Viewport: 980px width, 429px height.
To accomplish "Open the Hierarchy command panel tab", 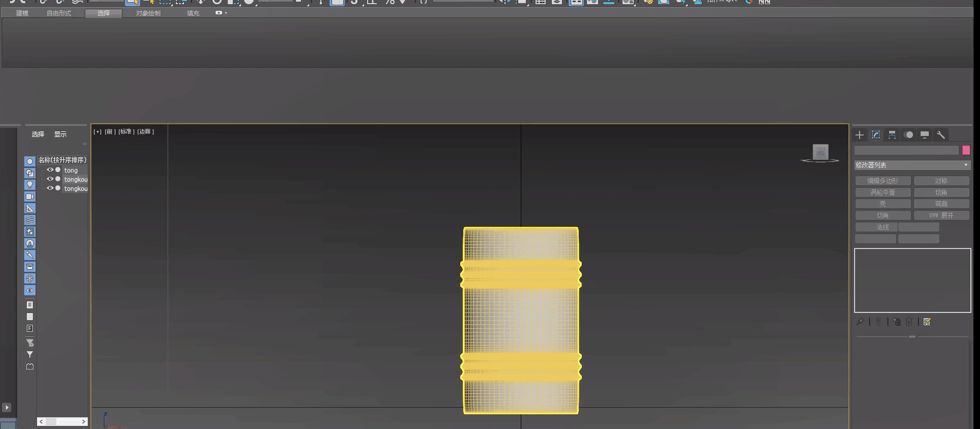I will [892, 135].
